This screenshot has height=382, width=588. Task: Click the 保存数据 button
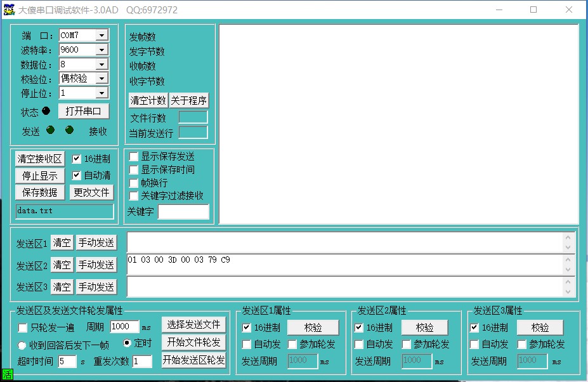tap(40, 192)
